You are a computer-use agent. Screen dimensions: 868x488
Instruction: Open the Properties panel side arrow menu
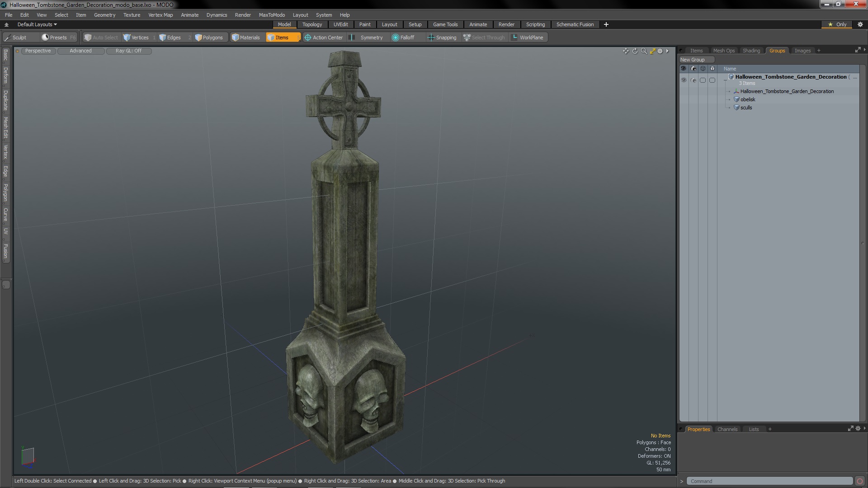click(864, 428)
